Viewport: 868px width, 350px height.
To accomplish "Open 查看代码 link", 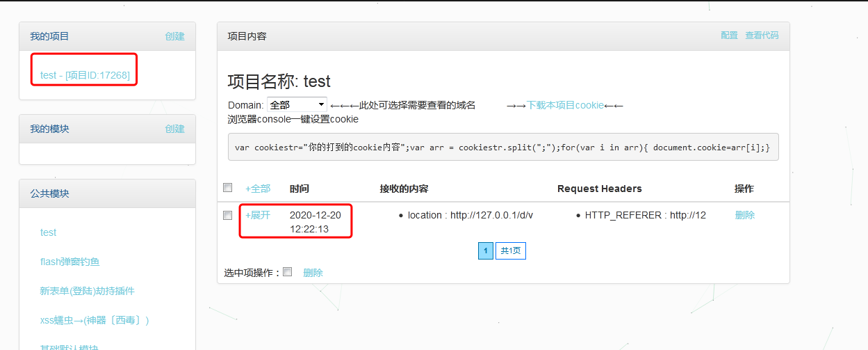I will click(762, 35).
